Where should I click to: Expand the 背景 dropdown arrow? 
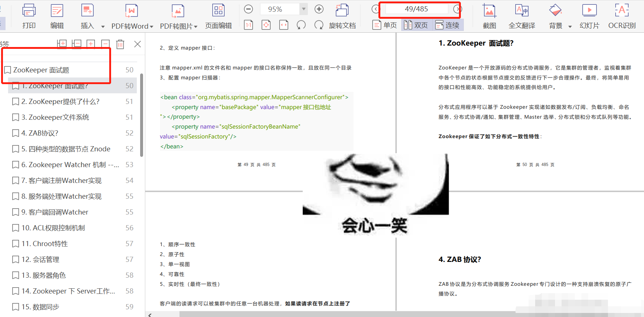tap(570, 26)
